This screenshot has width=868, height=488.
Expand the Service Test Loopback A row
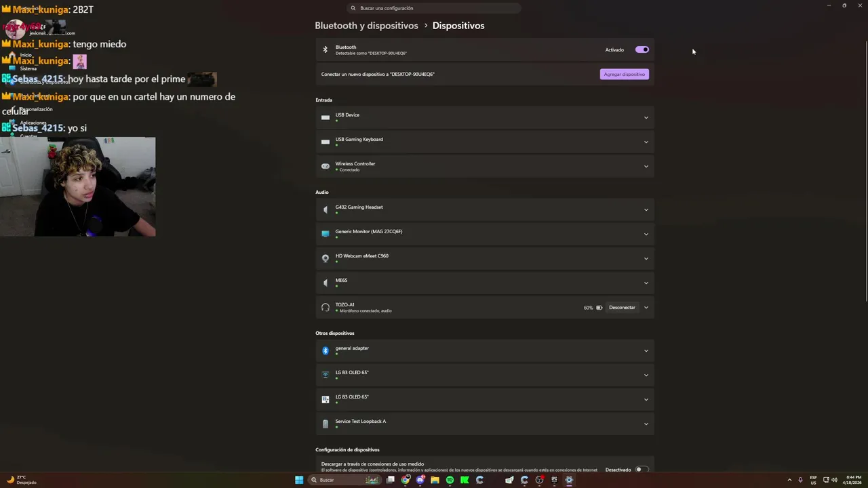coord(646,424)
